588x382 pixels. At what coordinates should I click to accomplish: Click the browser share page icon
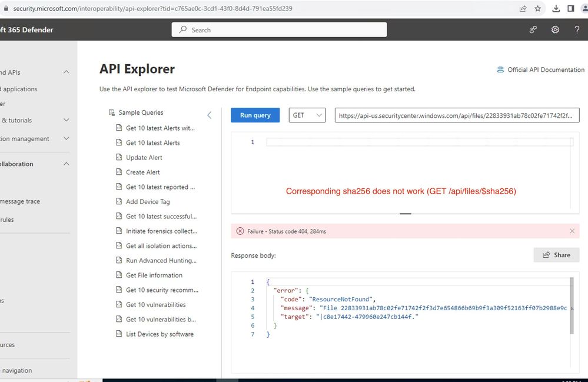pos(523,8)
